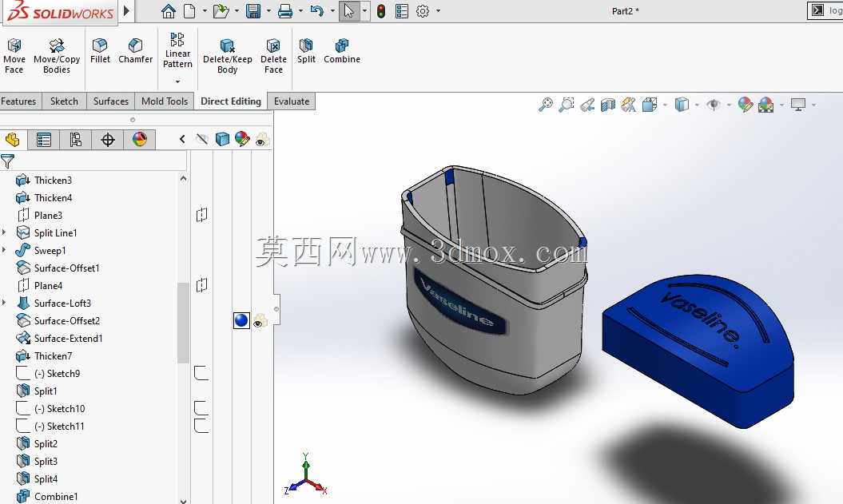Open the Options gear dropdown arrow
This screenshot has height=504, width=843.
(x=438, y=10)
